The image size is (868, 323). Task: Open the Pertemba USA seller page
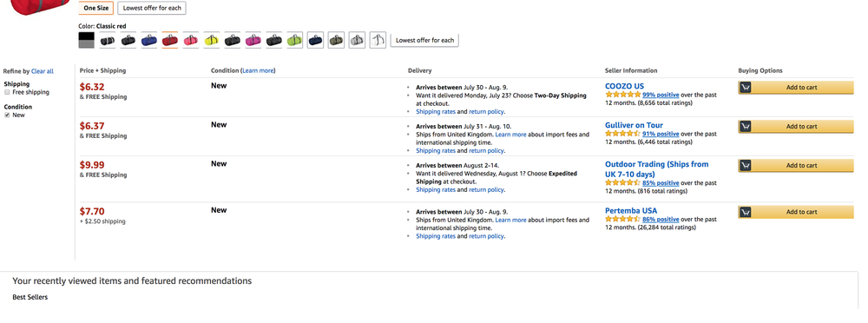pos(631,211)
